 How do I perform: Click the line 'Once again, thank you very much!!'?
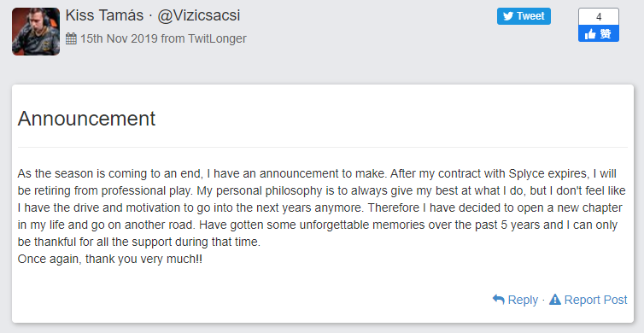110,260
